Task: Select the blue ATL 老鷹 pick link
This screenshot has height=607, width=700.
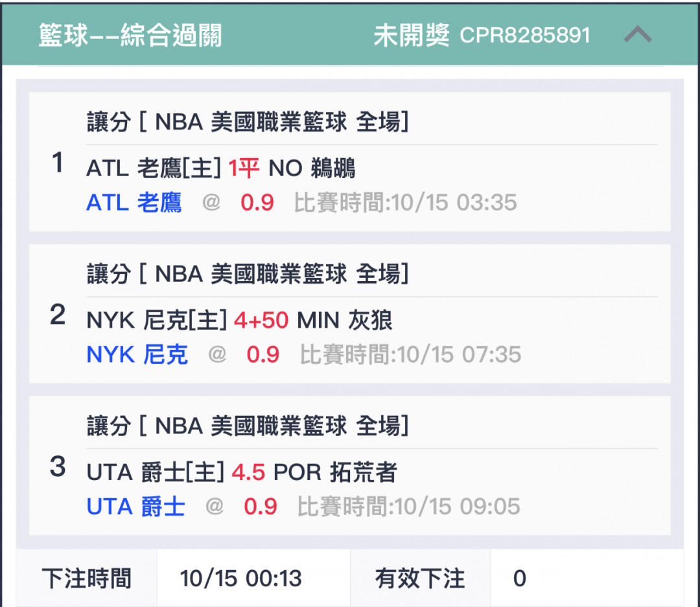Action: (134, 202)
